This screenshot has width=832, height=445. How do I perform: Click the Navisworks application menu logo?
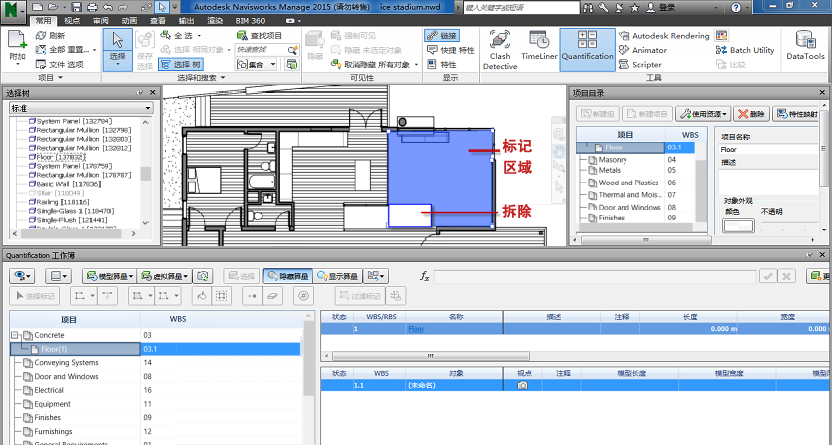tap(13, 10)
